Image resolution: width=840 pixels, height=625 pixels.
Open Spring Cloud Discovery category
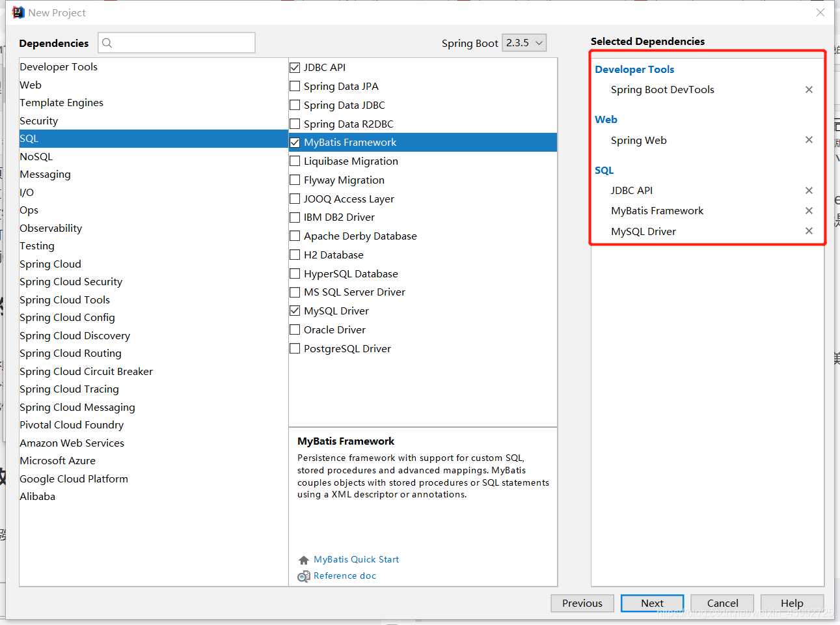154,335
